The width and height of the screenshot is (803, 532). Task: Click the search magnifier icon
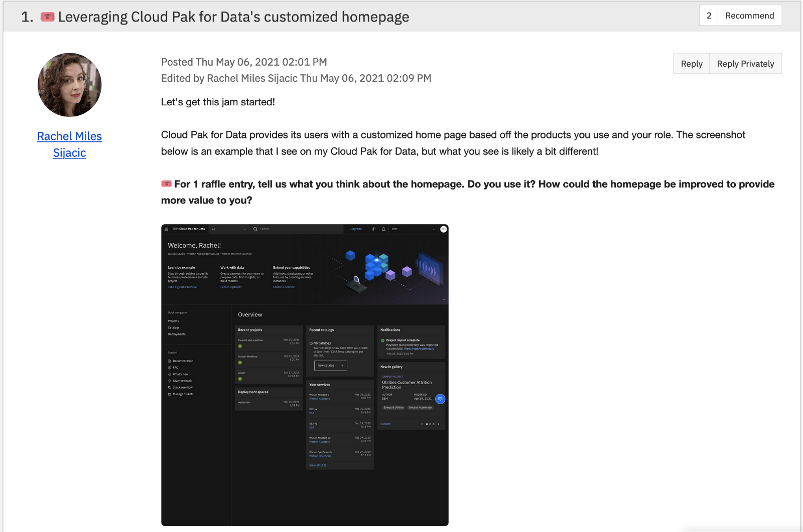pyautogui.click(x=255, y=229)
